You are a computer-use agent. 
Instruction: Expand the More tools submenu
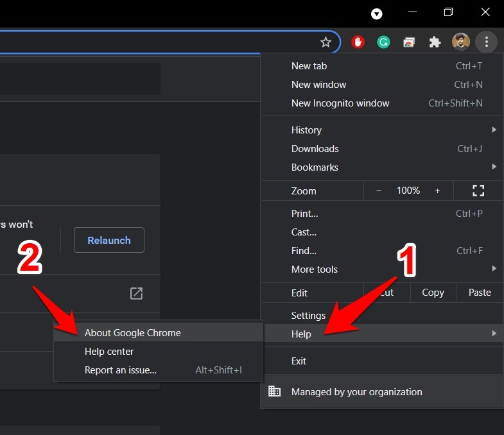click(382, 269)
